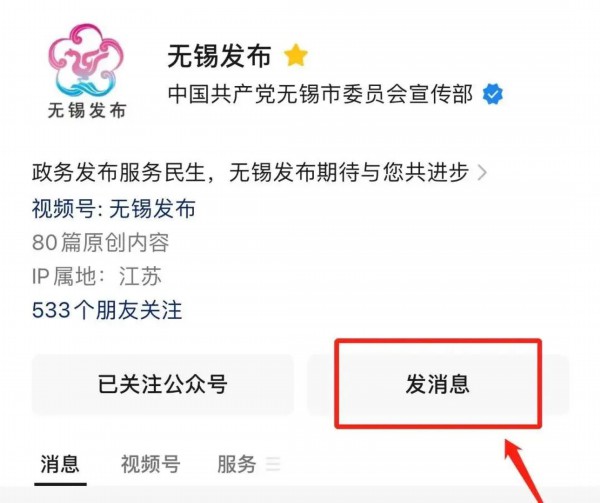Screen dimensions: 600x503
Task: Expand description with the right chevron arrow
Action: pos(483,172)
